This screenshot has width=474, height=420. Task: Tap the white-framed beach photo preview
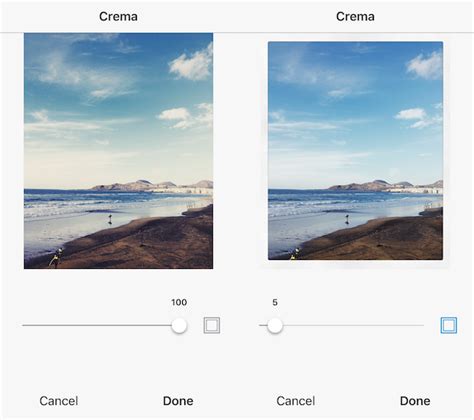355,151
